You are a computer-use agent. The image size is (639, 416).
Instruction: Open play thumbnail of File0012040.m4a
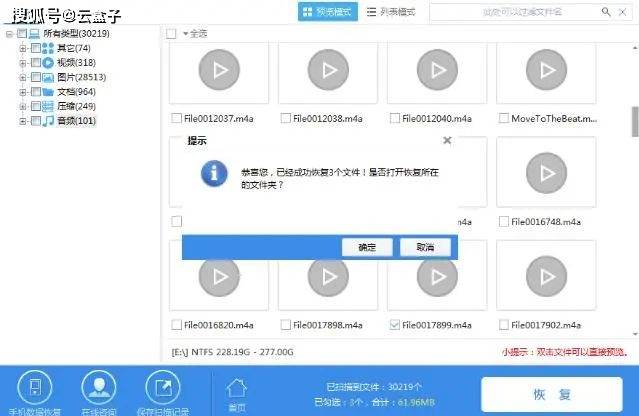[437, 70]
